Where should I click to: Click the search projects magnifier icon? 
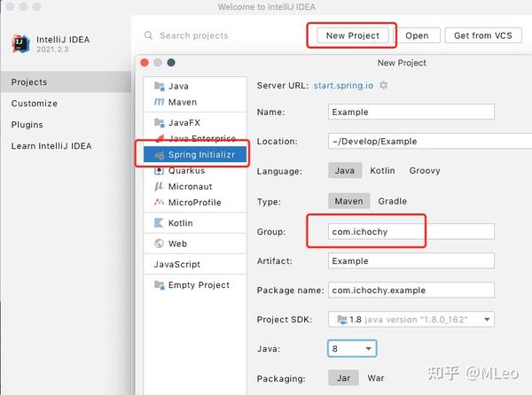(x=148, y=36)
